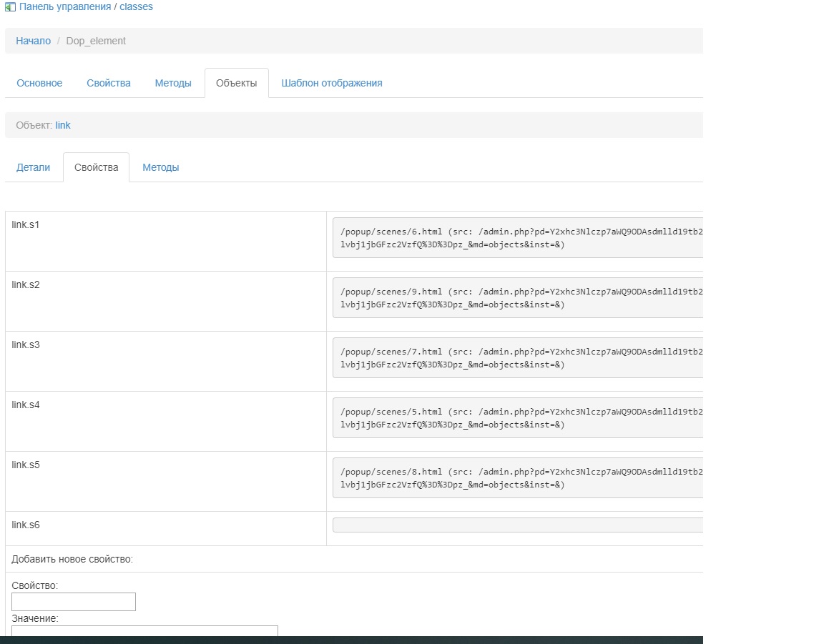The width and height of the screenshot is (824, 644).
Task: Focus the Значение input field
Action: (x=144, y=631)
